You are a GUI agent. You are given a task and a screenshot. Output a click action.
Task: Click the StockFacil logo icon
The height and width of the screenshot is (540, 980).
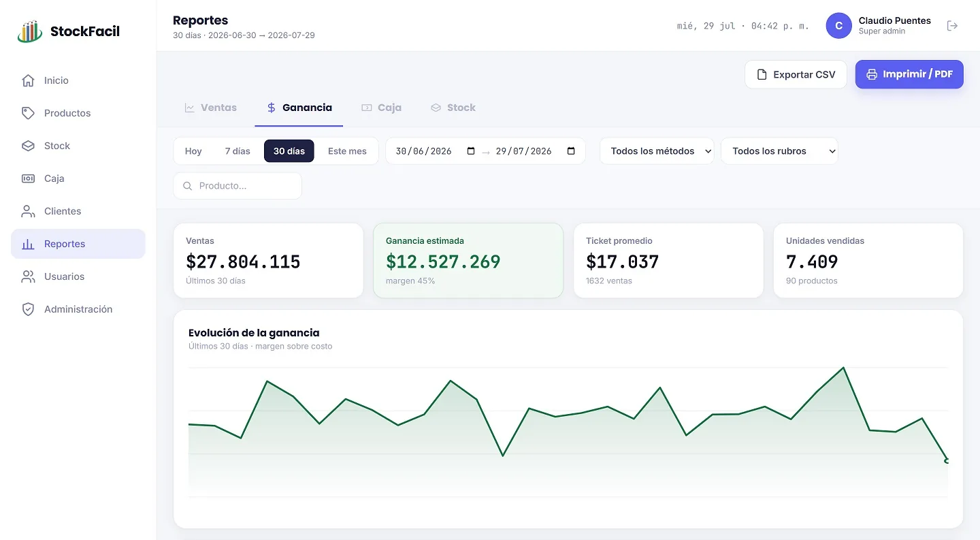tap(30, 31)
